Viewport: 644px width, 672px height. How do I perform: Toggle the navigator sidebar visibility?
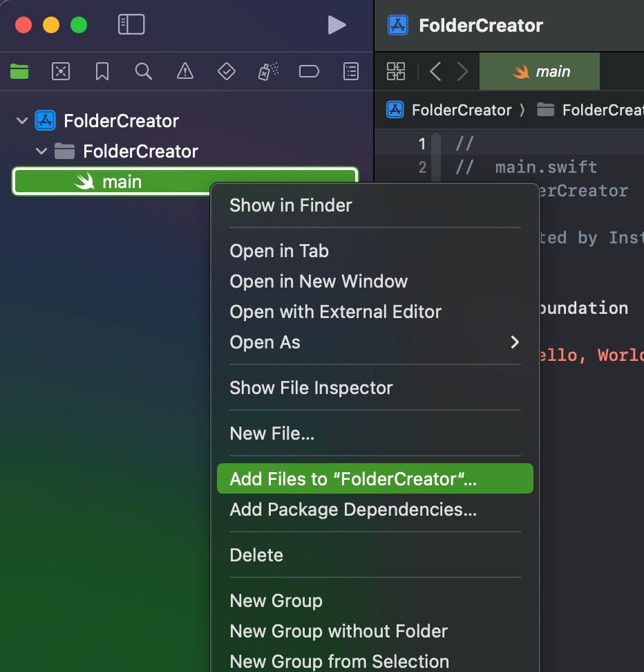click(x=131, y=25)
